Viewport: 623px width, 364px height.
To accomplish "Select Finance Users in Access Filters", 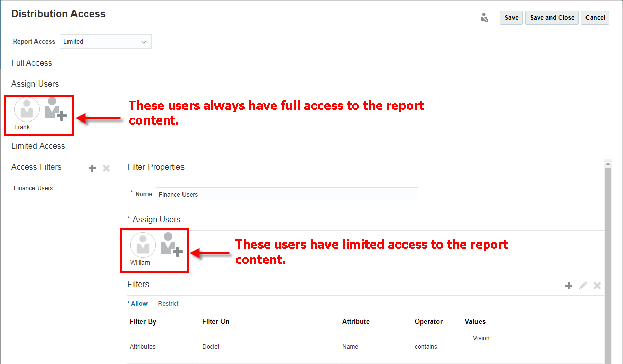I will pos(62,188).
